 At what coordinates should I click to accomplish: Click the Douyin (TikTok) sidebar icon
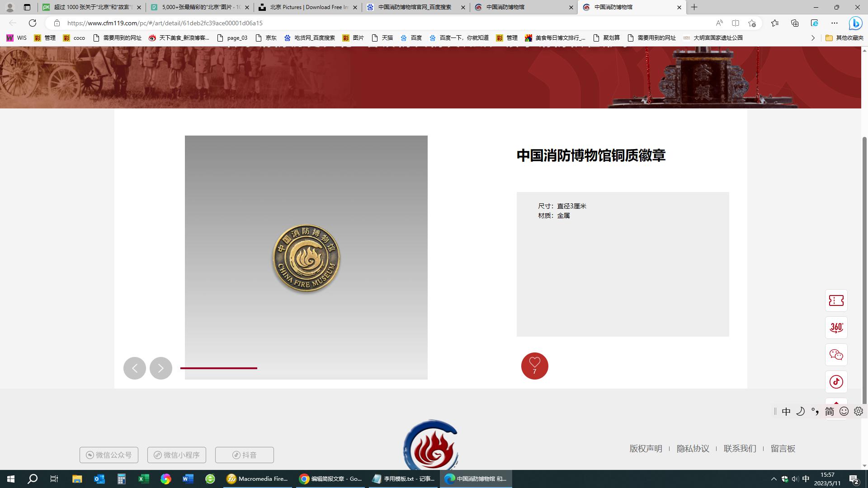coord(836,382)
